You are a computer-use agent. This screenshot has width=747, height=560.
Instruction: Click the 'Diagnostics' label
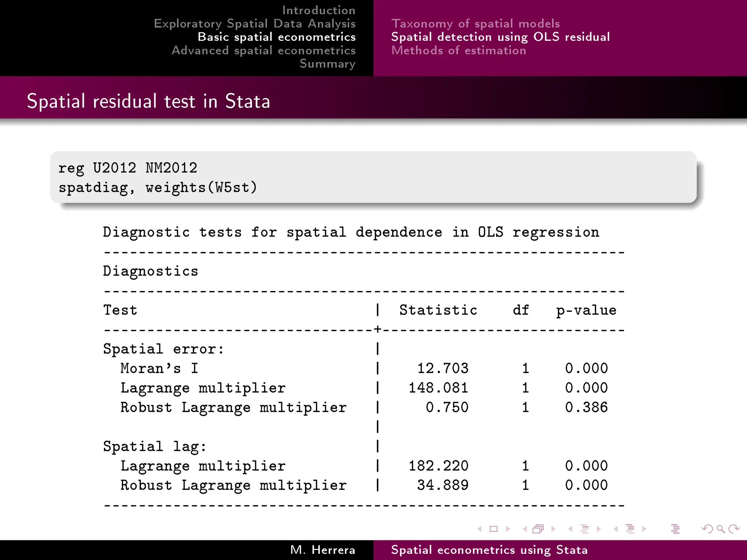tap(150, 272)
